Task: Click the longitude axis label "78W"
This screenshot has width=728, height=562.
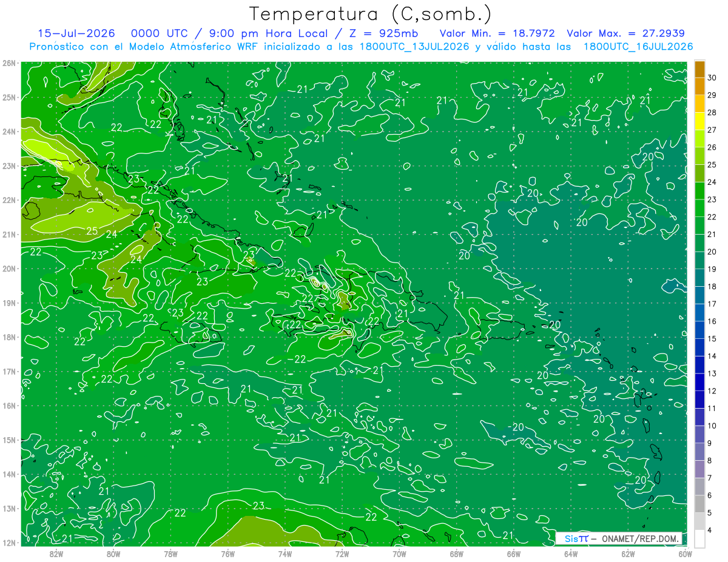Action: click(170, 554)
